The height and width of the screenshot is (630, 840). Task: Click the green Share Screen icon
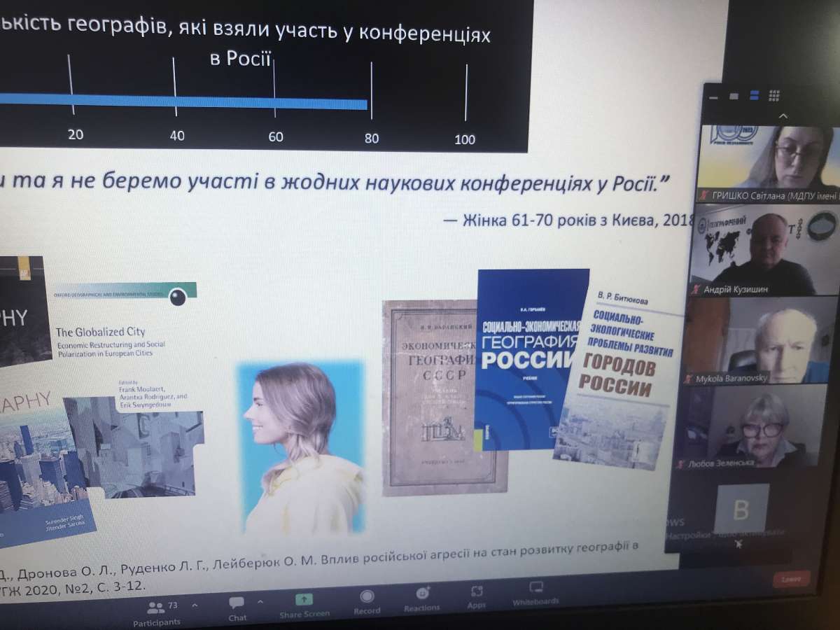point(304,600)
